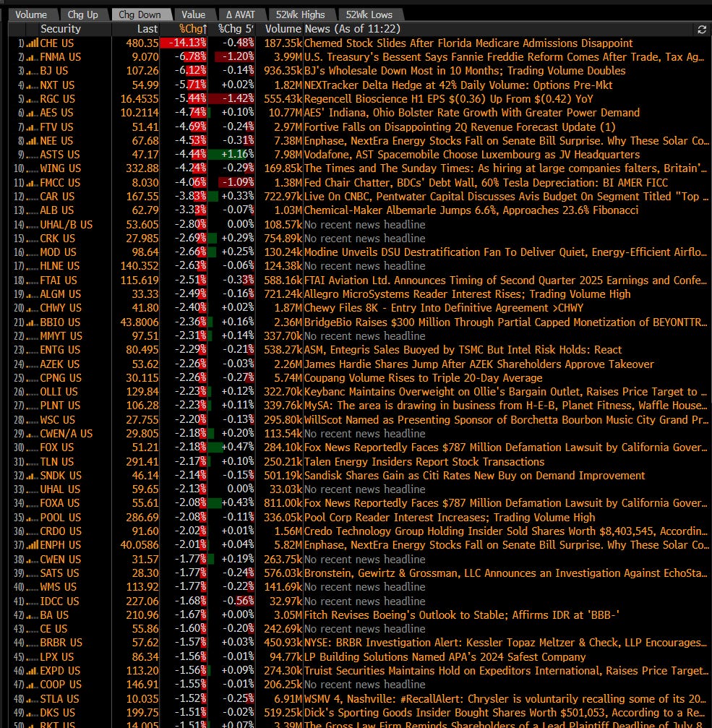Sort by the Last column header
712x728 pixels.
point(147,29)
